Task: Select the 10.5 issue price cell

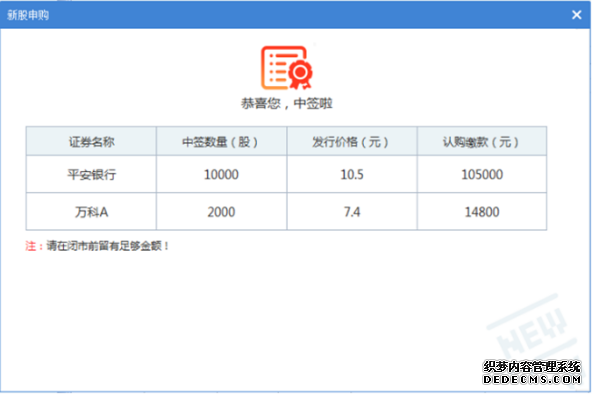Action: coord(352,174)
